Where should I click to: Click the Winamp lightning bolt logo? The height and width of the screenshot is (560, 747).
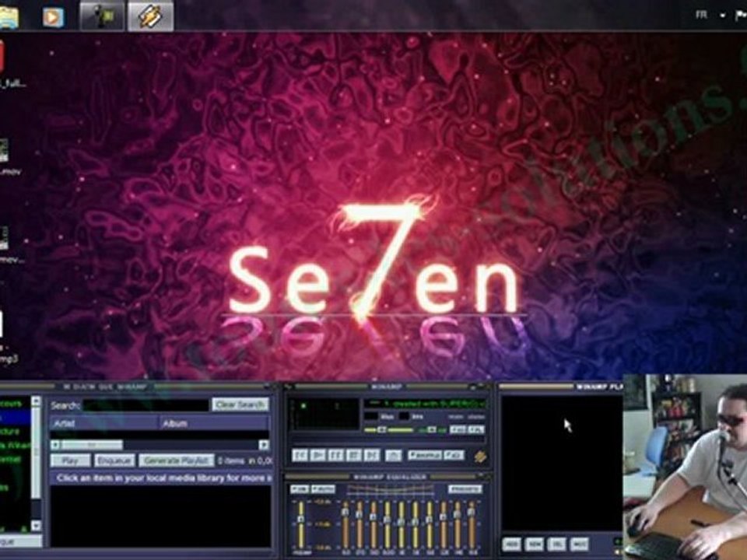[480, 457]
